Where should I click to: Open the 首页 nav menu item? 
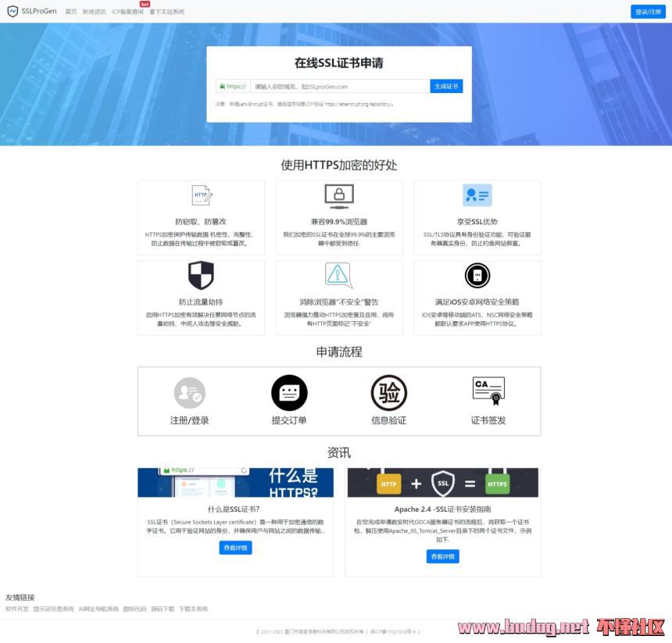pos(71,13)
